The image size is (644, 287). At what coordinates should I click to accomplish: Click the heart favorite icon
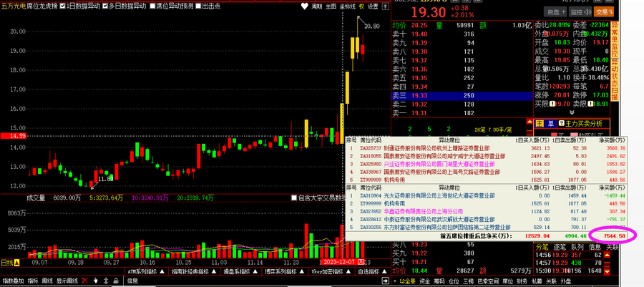[x=304, y=6]
